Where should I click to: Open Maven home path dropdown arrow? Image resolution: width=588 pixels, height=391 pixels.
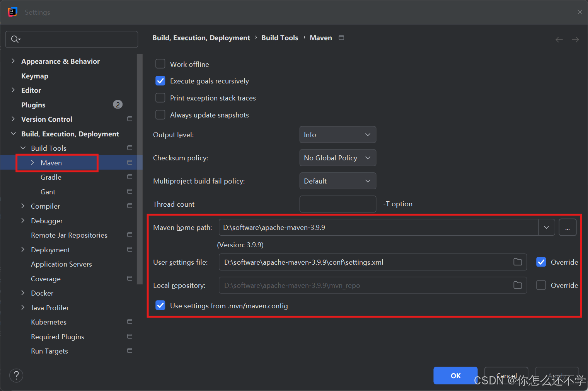[x=546, y=227]
